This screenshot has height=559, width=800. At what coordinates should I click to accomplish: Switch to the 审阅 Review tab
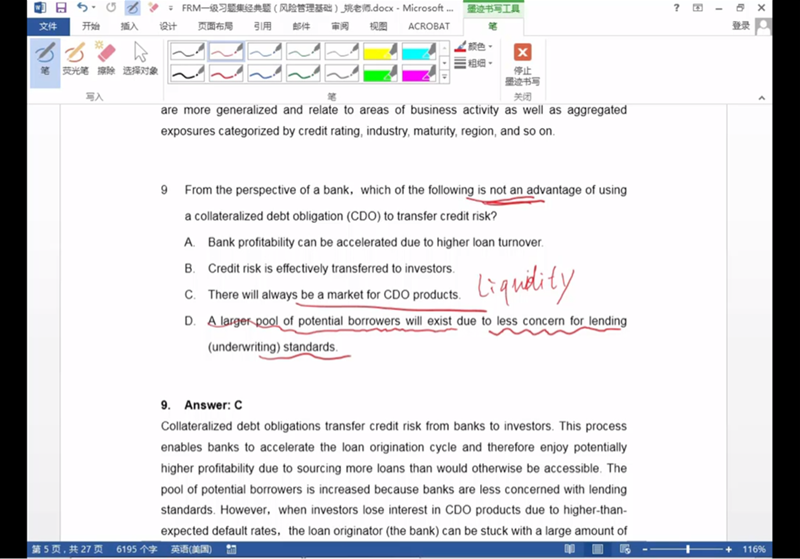point(340,26)
